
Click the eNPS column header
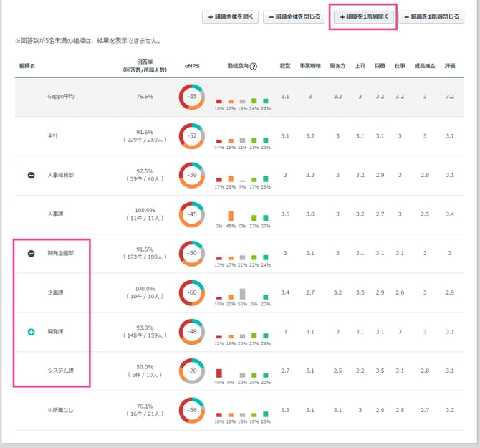[x=192, y=66]
